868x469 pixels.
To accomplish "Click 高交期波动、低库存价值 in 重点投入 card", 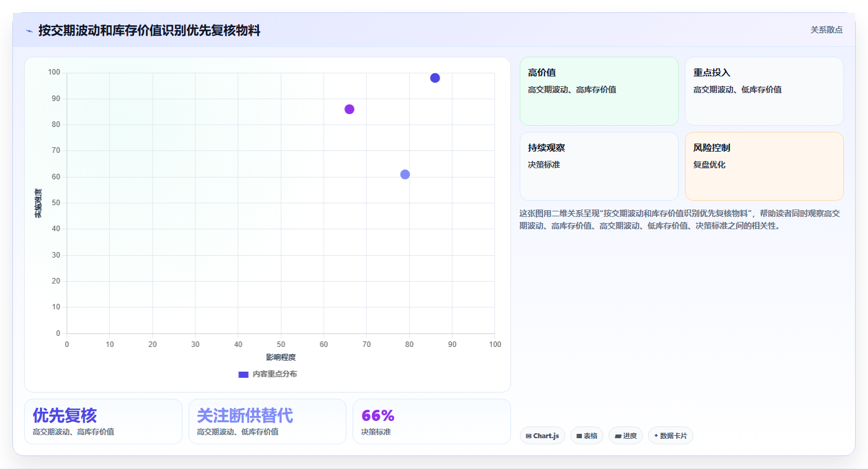I will pyautogui.click(x=737, y=89).
